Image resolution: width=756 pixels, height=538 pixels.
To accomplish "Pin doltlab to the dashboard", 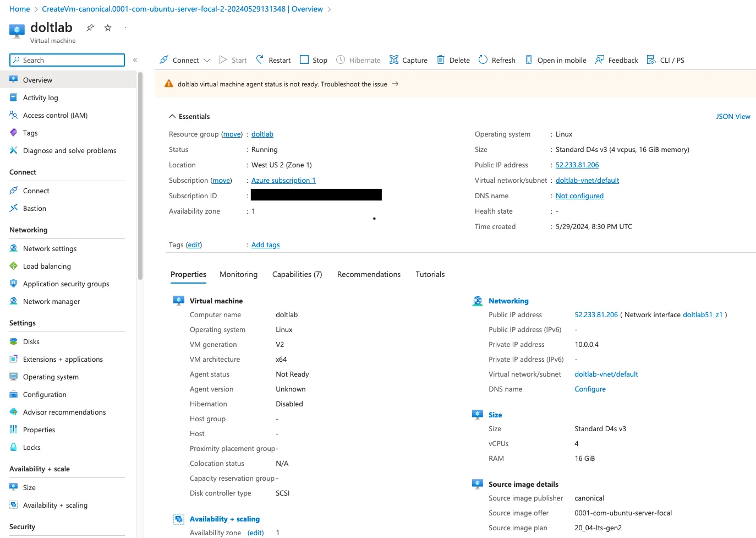I will pyautogui.click(x=90, y=27).
